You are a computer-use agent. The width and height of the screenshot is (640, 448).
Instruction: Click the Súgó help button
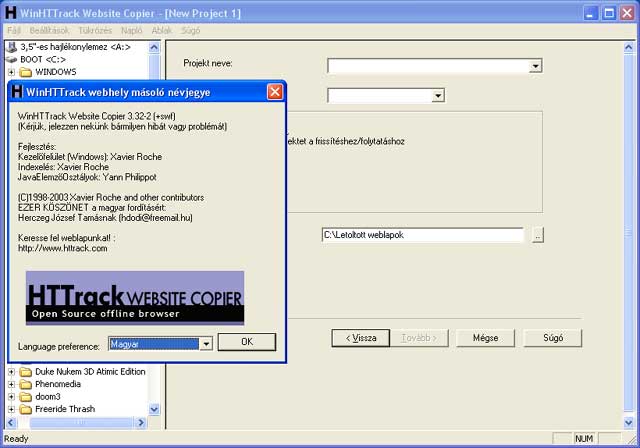point(553,338)
